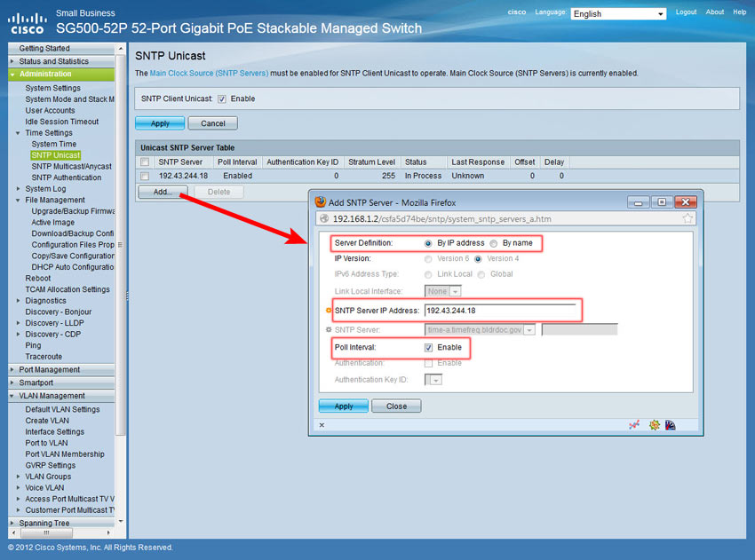Click Apply in the Add SNTP Server dialog
Screen dimensions: 755x560
click(344, 406)
